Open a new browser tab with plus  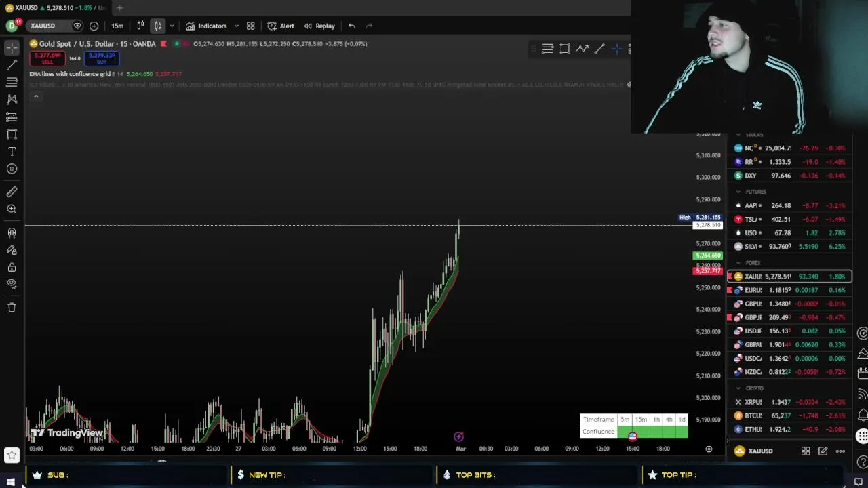click(119, 7)
